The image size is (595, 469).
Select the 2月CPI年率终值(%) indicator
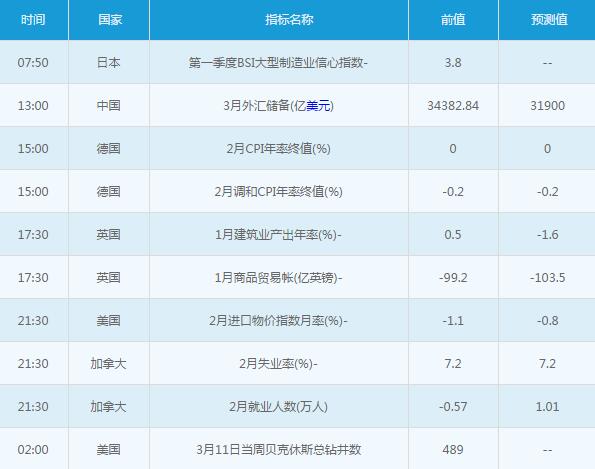click(x=279, y=148)
